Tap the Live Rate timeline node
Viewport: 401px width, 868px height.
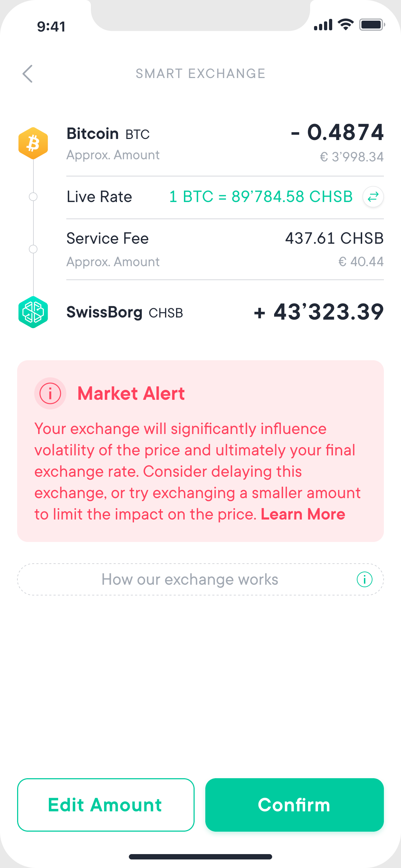(33, 197)
